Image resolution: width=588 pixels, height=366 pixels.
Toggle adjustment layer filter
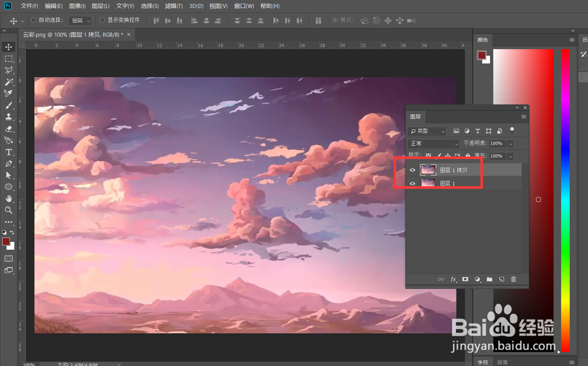[x=467, y=131]
